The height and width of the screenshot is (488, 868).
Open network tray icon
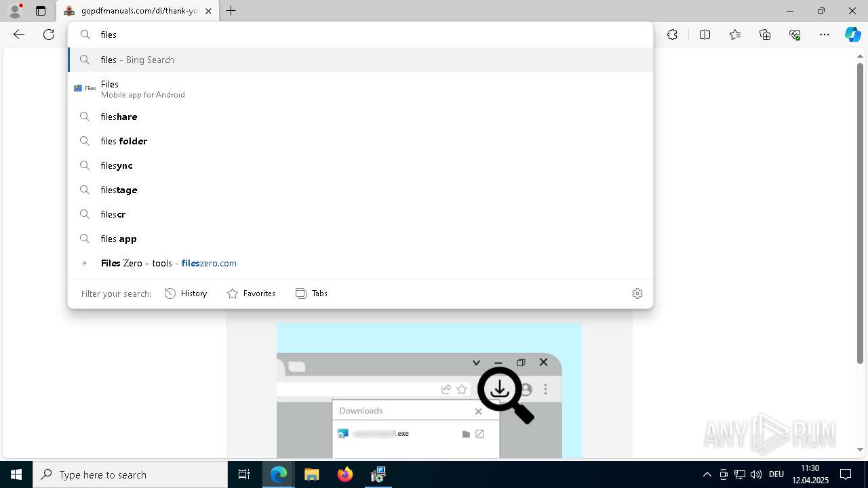tap(740, 474)
